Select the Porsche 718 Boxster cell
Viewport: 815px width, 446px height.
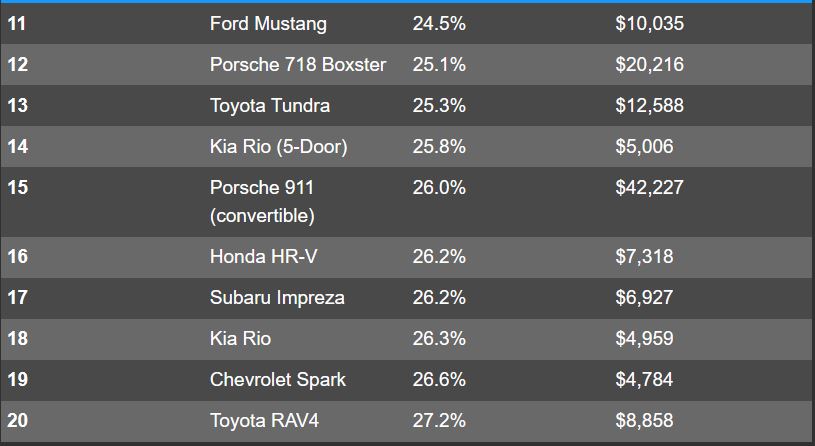tap(297, 65)
